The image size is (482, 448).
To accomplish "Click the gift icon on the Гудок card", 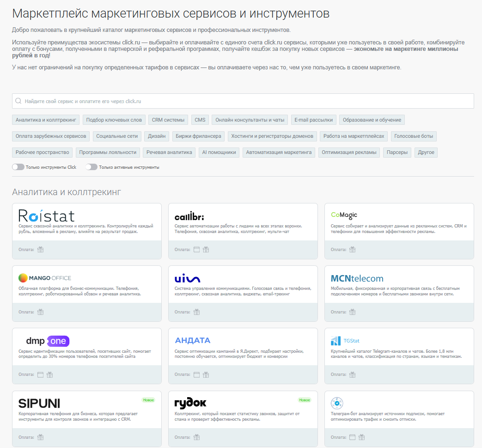I will [x=196, y=437].
